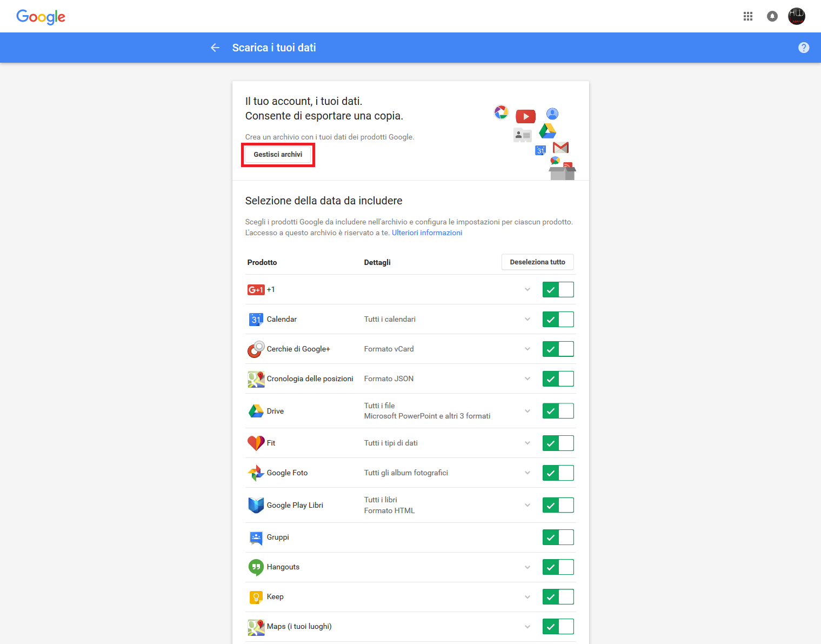Click the Google Play Libri icon
Screen dimensions: 821x644
(x=256, y=505)
